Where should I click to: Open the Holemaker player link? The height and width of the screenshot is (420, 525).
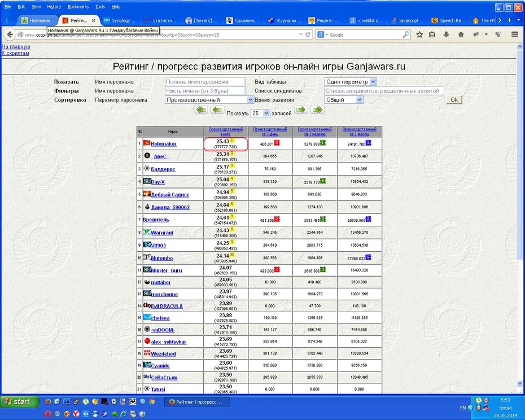pyautogui.click(x=163, y=144)
